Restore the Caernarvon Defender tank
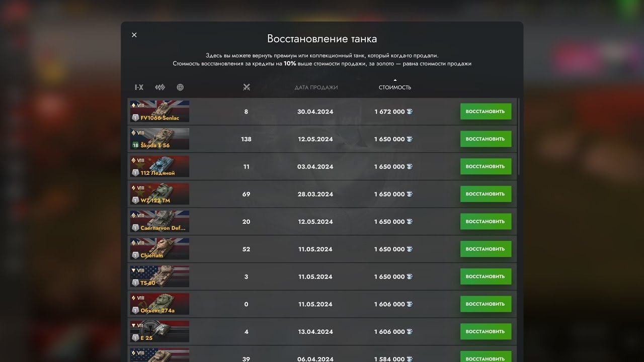The image size is (644, 362). (x=486, y=222)
